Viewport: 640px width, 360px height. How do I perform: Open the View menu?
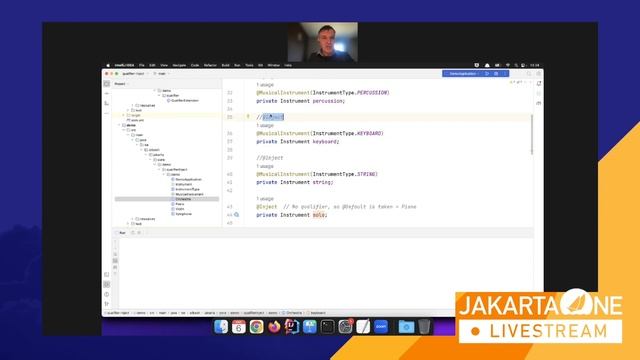[x=164, y=65]
